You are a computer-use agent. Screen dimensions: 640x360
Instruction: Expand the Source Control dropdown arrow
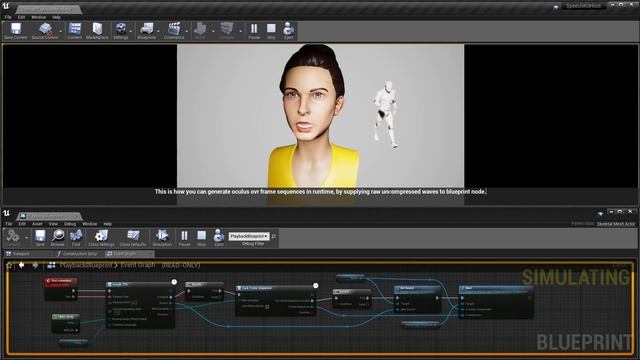click(61, 31)
